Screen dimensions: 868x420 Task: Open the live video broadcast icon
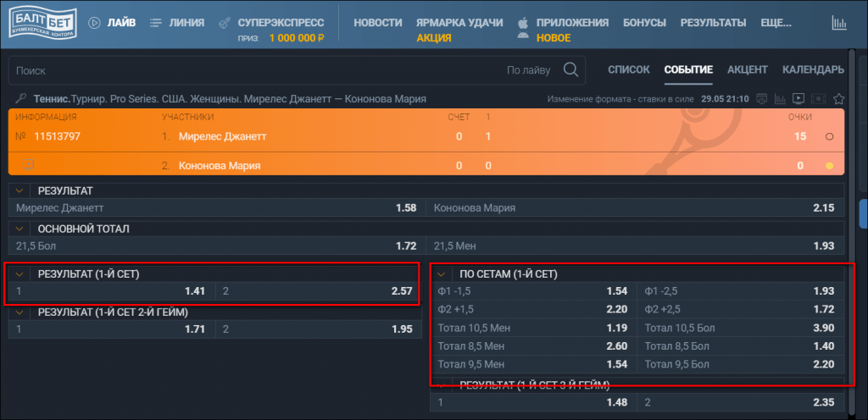click(x=799, y=99)
